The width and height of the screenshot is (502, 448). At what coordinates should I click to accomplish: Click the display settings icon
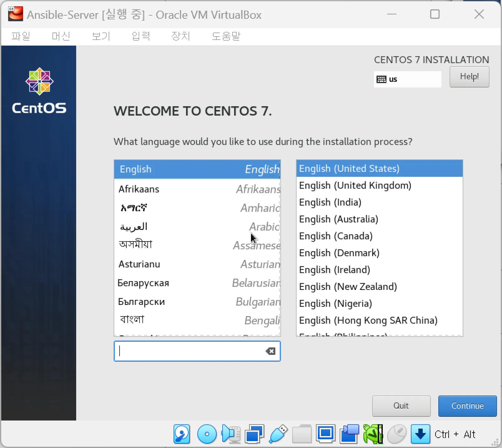pyautogui.click(x=326, y=434)
